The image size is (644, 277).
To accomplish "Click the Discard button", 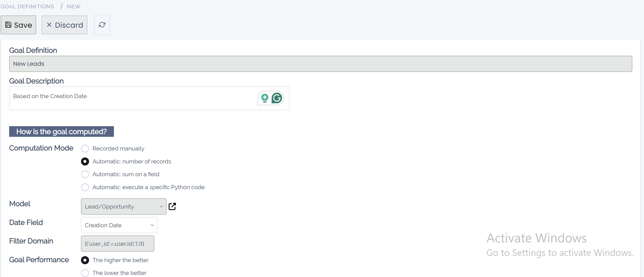I will [x=64, y=25].
